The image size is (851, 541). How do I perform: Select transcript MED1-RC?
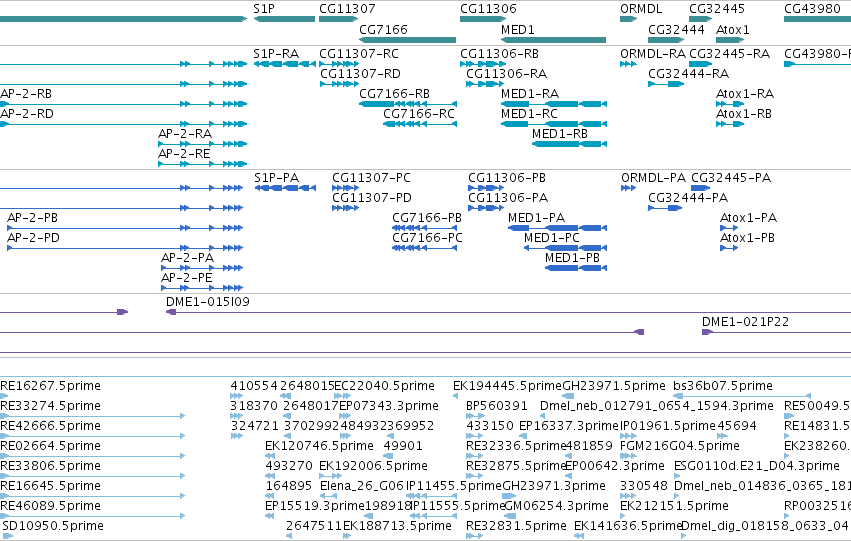coord(529,114)
